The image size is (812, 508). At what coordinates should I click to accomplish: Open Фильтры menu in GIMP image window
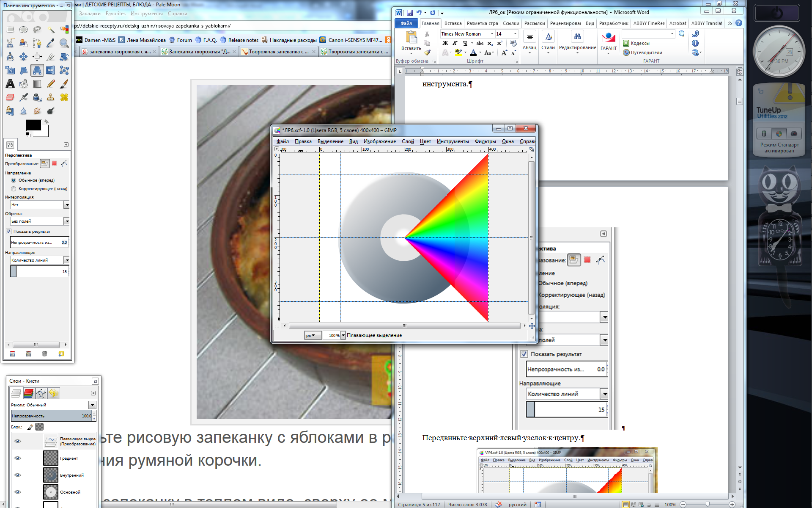click(x=485, y=141)
